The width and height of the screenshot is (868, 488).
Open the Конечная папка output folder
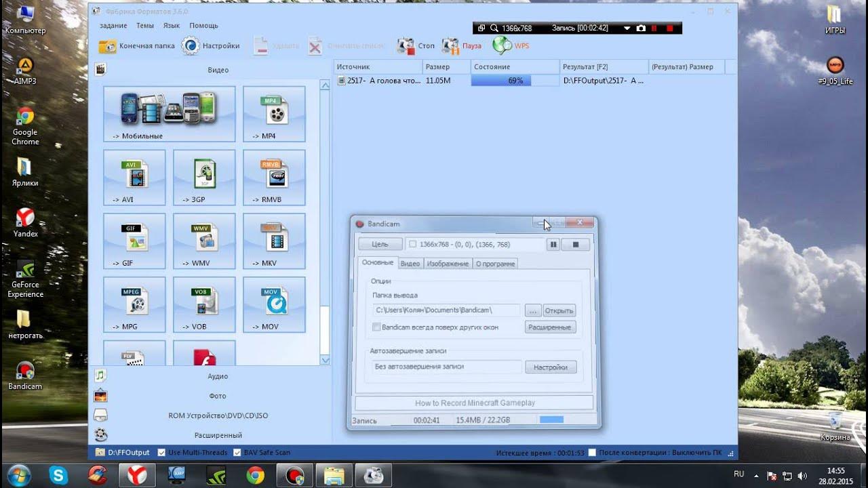click(137, 46)
